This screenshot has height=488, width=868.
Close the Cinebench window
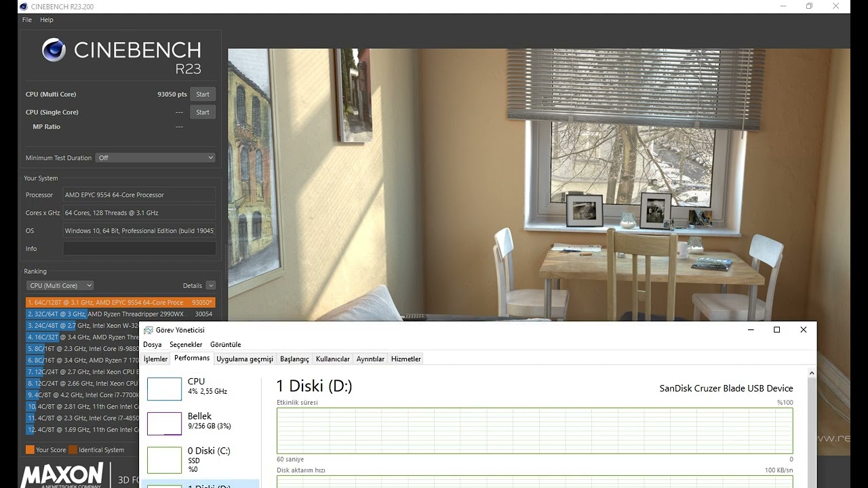836,7
